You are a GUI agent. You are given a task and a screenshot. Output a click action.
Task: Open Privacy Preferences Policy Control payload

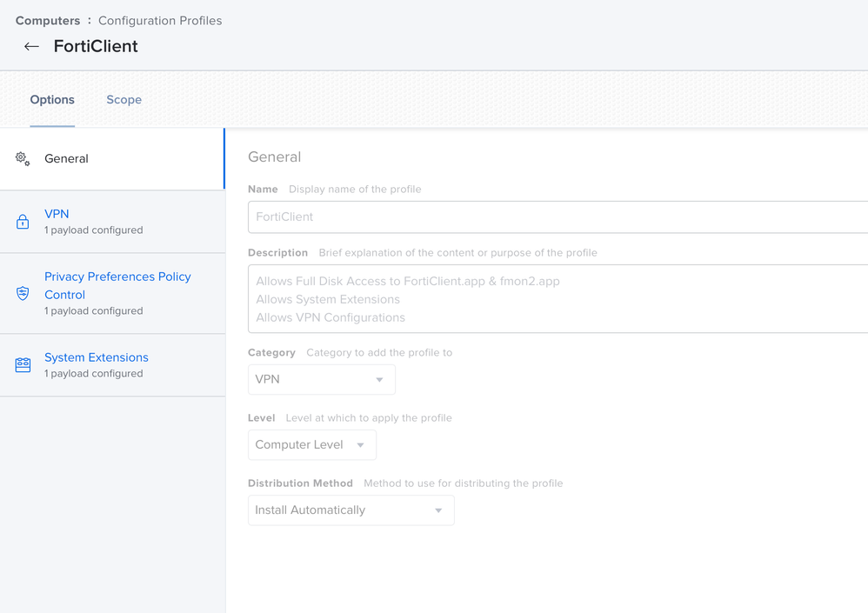click(x=112, y=293)
